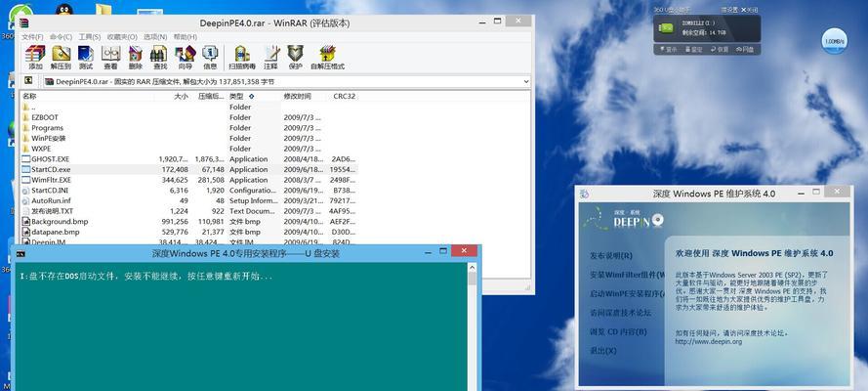
Task: Click the 显示 button in 360 U盘 widget
Action: [668, 49]
